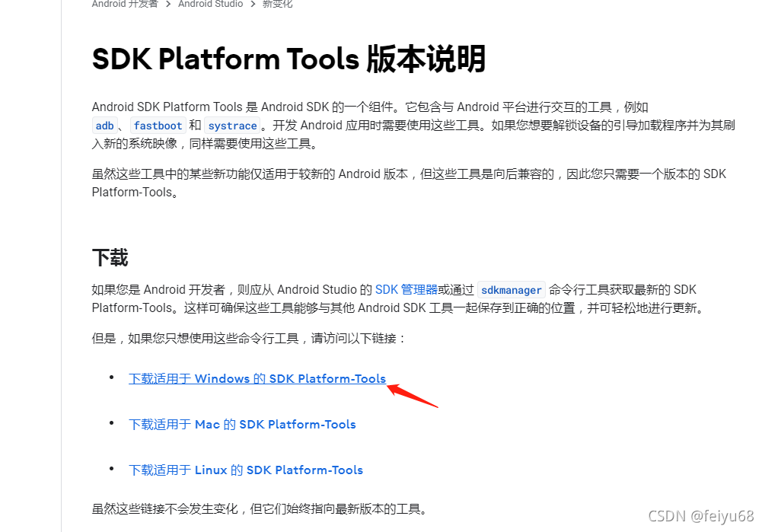Open the Mac SDK Platform-Tools download link
Screen dimensions: 765x532
[x=242, y=424]
